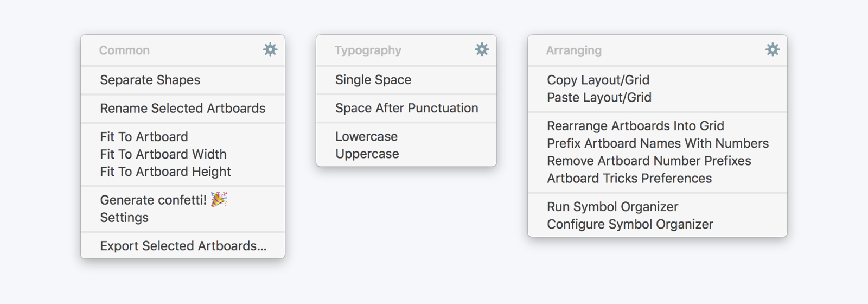Select the Uppercase menu item
The width and height of the screenshot is (868, 304).
click(x=367, y=154)
